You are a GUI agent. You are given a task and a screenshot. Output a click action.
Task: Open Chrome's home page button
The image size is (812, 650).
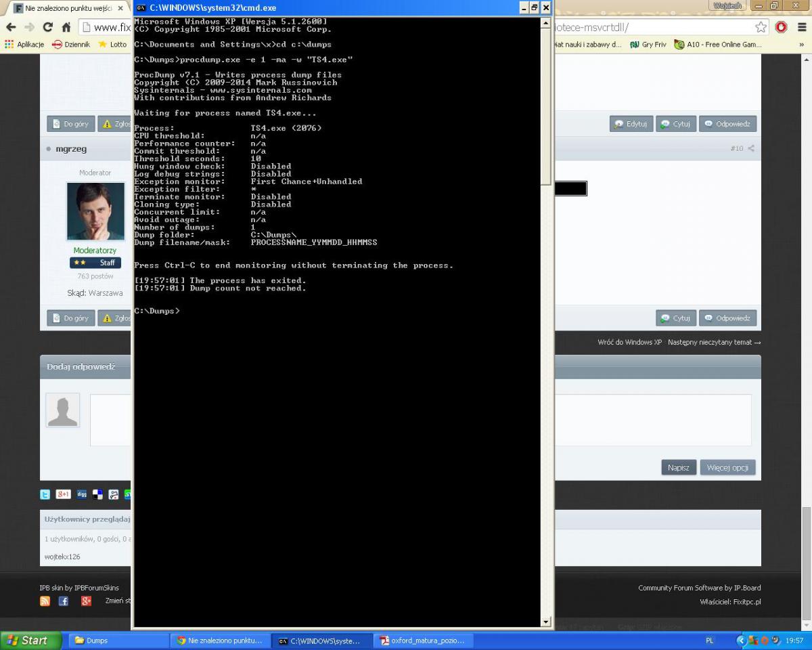(x=66, y=28)
